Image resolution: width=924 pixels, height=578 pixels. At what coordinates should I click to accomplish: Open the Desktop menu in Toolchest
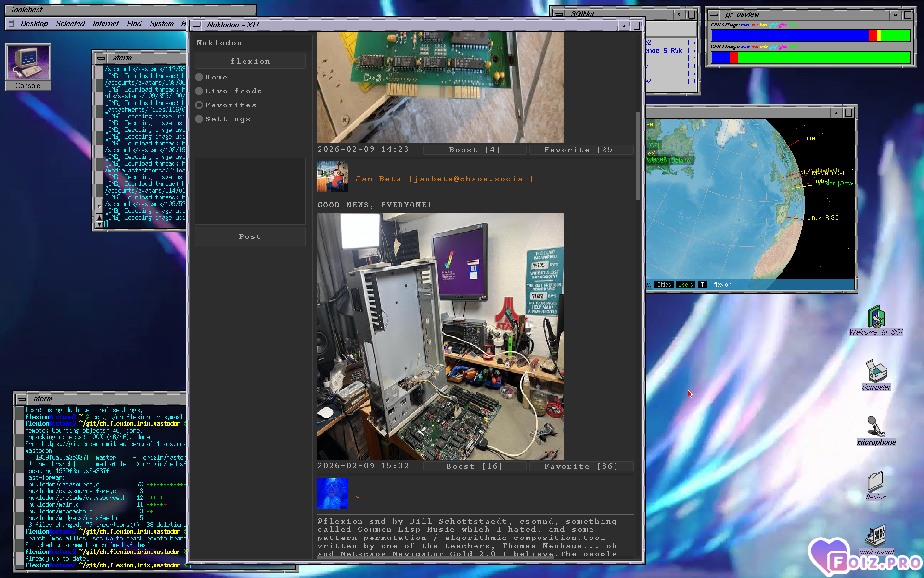click(x=34, y=24)
